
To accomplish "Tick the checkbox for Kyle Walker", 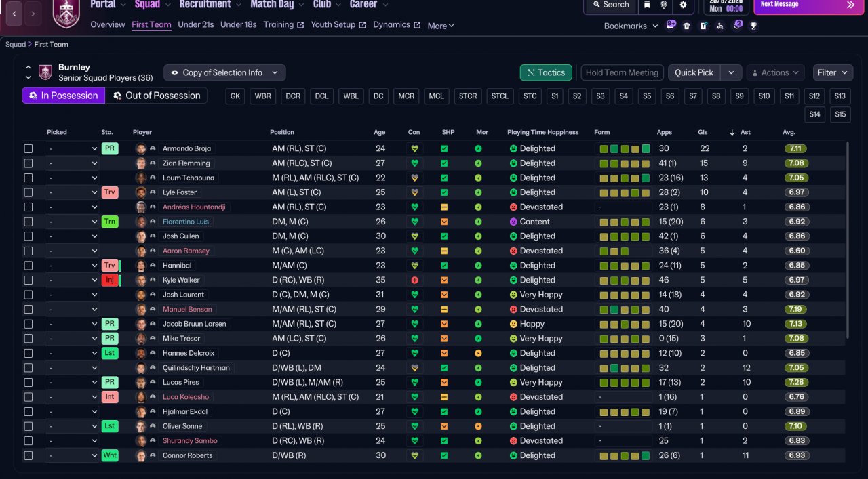I will point(28,280).
